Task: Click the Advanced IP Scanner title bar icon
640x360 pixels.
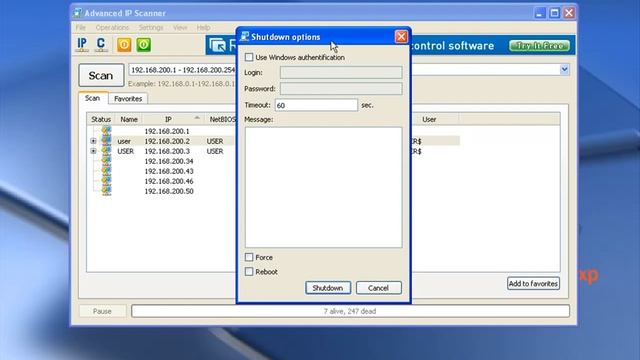Action: [78, 13]
